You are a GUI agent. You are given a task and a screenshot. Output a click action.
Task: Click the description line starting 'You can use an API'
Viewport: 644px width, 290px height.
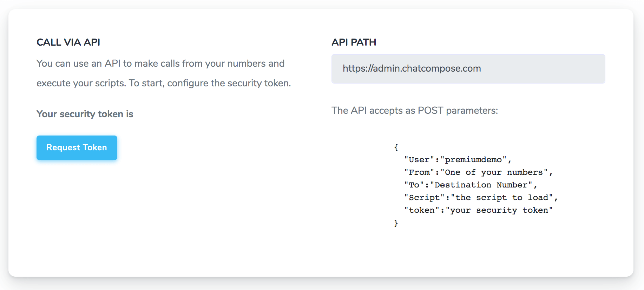click(x=160, y=64)
